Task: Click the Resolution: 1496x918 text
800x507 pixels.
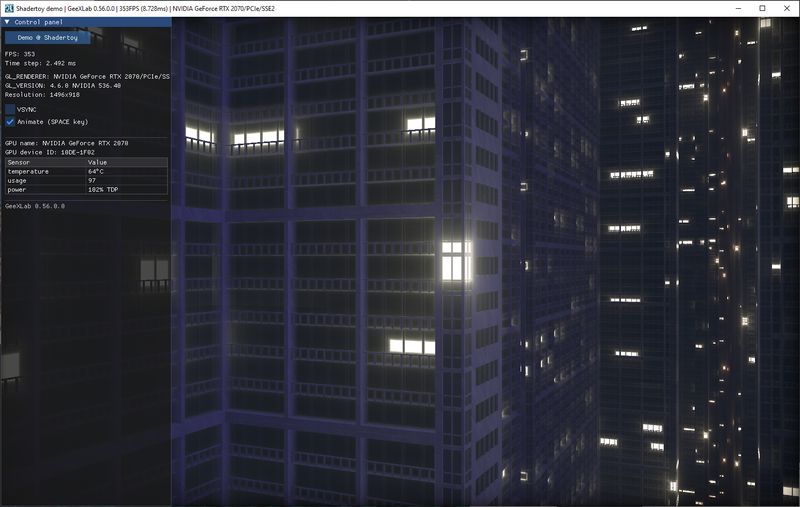Action: (x=42, y=95)
